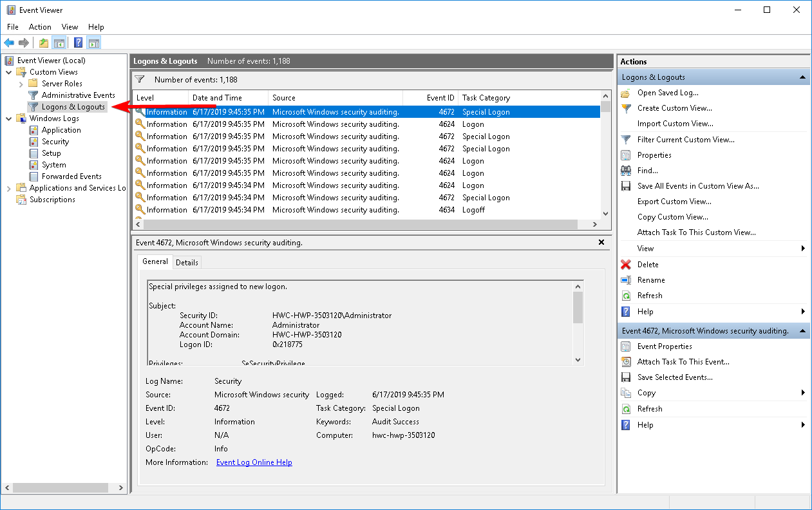Viewport: 812px width, 510px height.
Task: Click the Back arrow toolbar icon
Action: coord(9,43)
